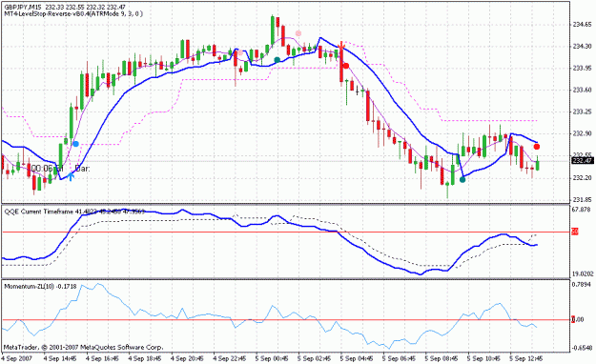Click the teal dot under the 5 Sep 00:45 candles
596x364 pixels.
pyautogui.click(x=277, y=60)
